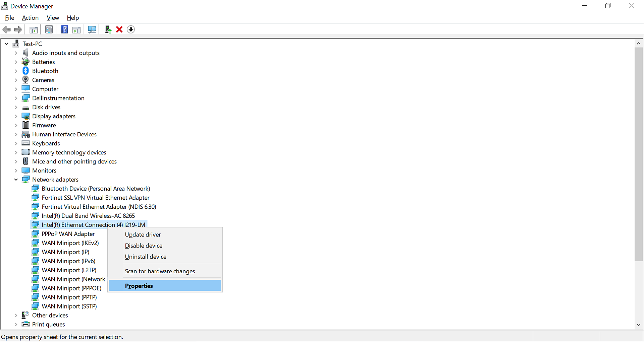Open the View menu
The height and width of the screenshot is (342, 644).
pos(53,18)
